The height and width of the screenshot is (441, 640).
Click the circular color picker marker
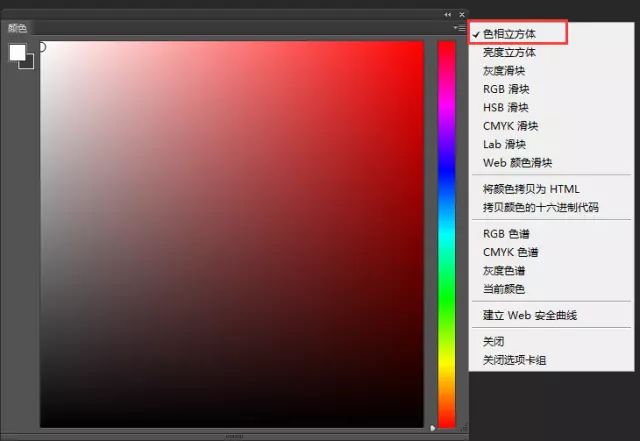coord(42,47)
